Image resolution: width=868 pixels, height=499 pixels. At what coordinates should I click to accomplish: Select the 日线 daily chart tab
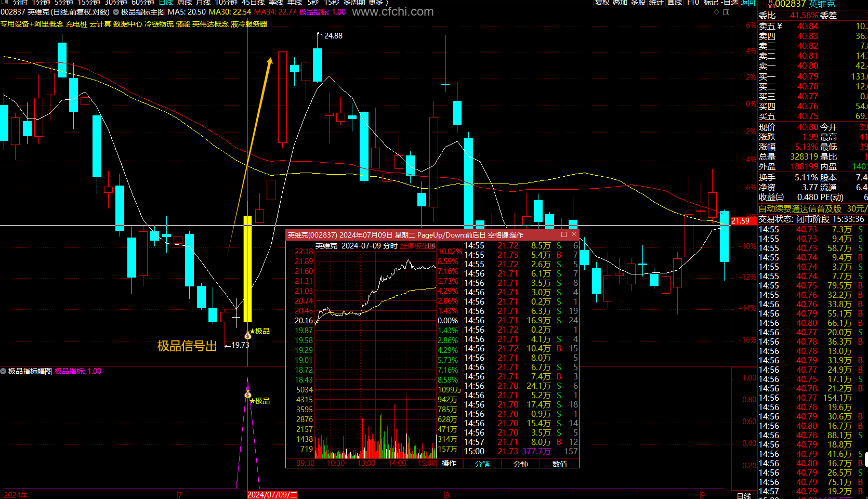pos(166,3)
